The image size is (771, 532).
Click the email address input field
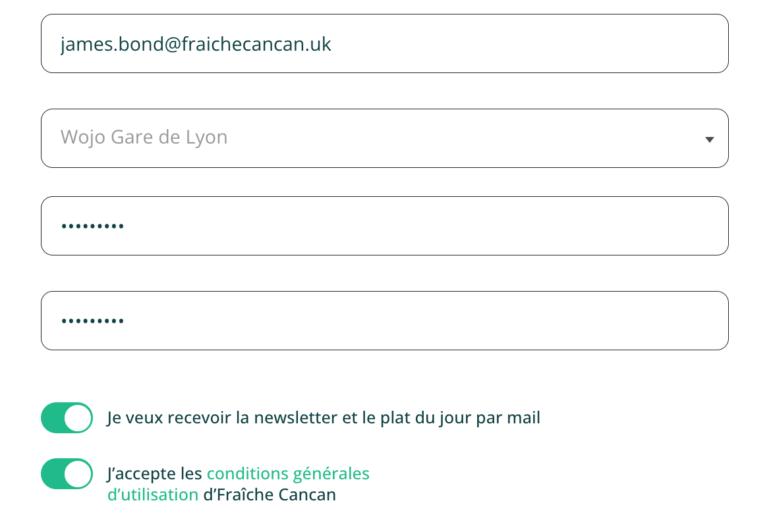pyautogui.click(x=385, y=43)
